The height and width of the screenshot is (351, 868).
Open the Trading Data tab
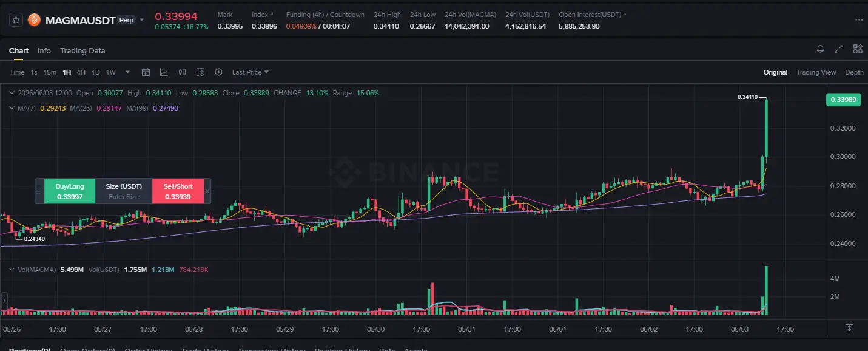pos(82,50)
